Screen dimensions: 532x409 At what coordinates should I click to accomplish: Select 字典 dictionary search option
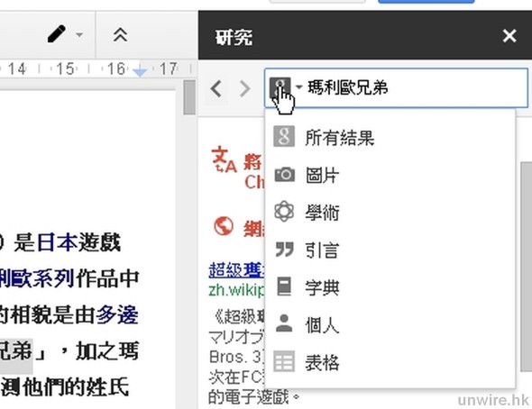(390, 287)
